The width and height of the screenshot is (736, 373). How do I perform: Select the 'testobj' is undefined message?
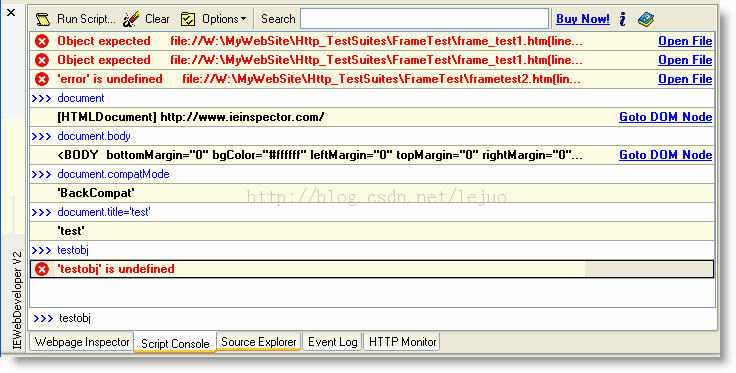point(115,269)
